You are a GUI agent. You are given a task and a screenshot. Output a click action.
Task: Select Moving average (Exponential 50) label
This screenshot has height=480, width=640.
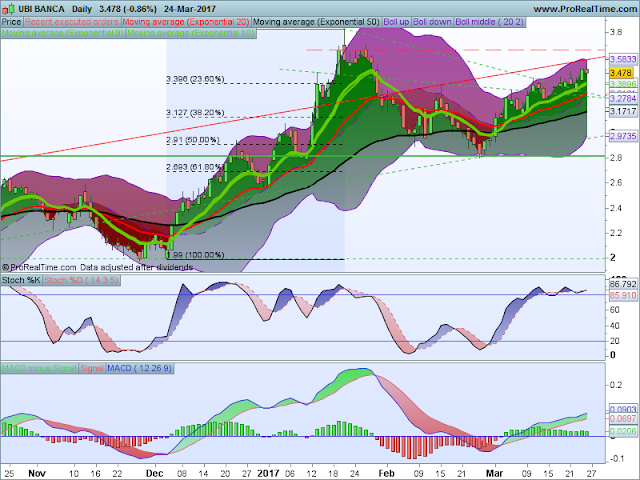[x=316, y=22]
